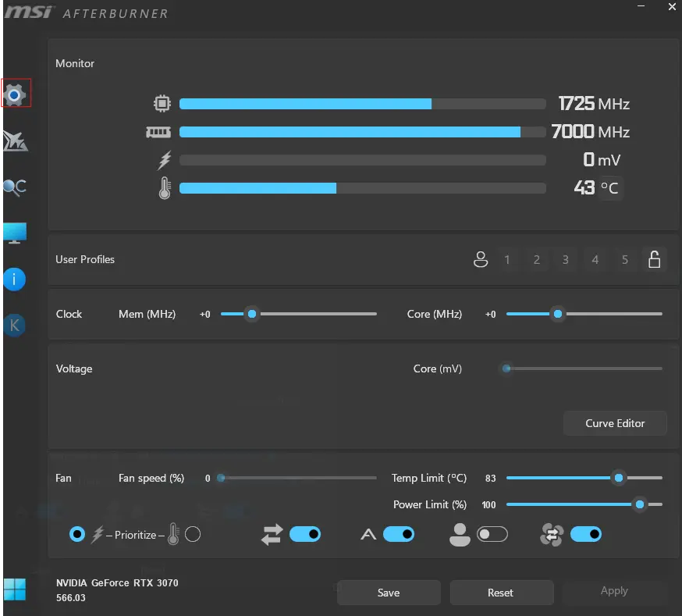The width and height of the screenshot is (682, 616).
Task: Toggle the link sync arrows switch
Action: pyautogui.click(x=305, y=534)
